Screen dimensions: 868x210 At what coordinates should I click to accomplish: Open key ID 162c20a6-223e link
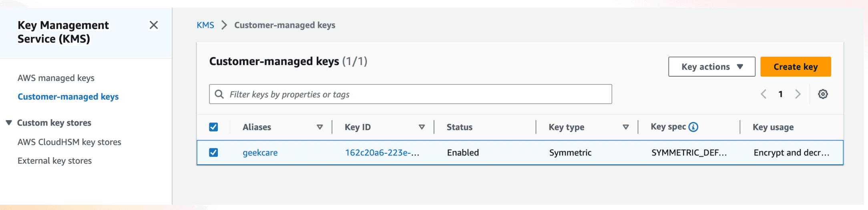pos(382,152)
